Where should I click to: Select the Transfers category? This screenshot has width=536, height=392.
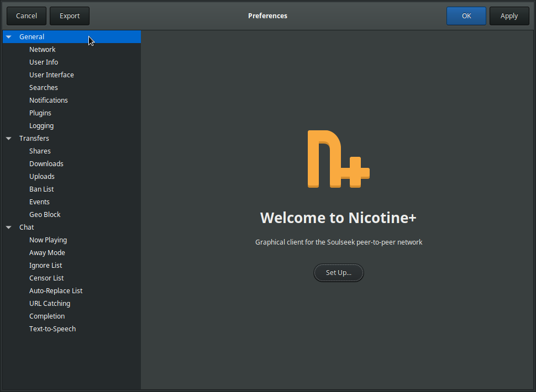72,138
